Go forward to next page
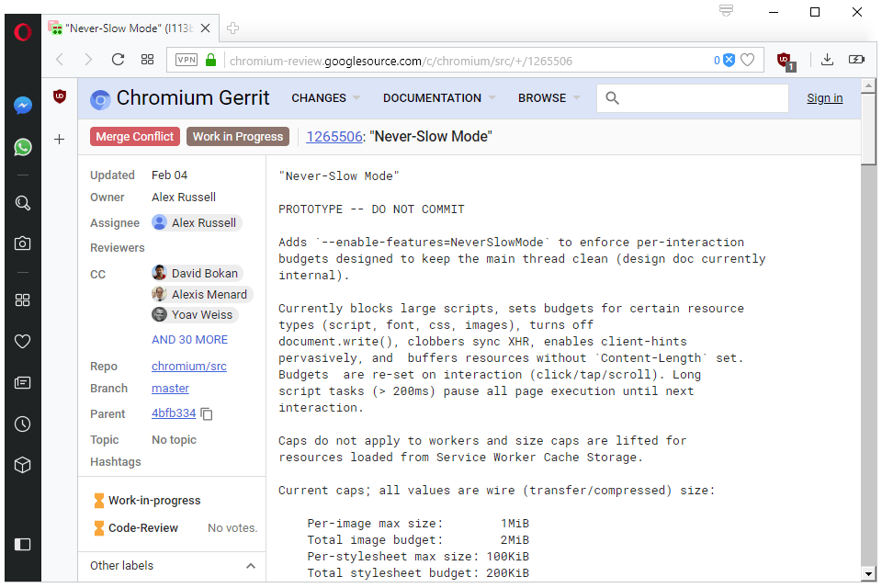The height and width of the screenshot is (588, 882). [88, 60]
